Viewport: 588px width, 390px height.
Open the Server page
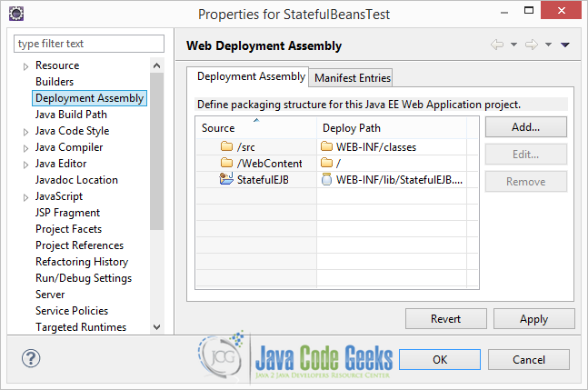[x=50, y=295]
